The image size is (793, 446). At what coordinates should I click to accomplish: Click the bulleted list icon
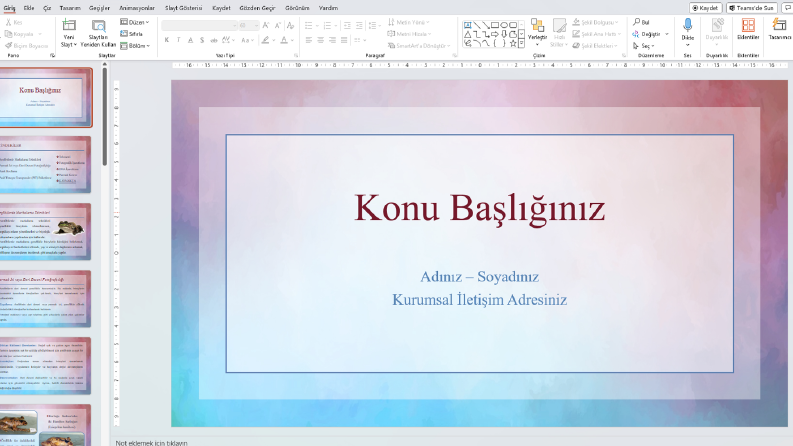point(309,25)
